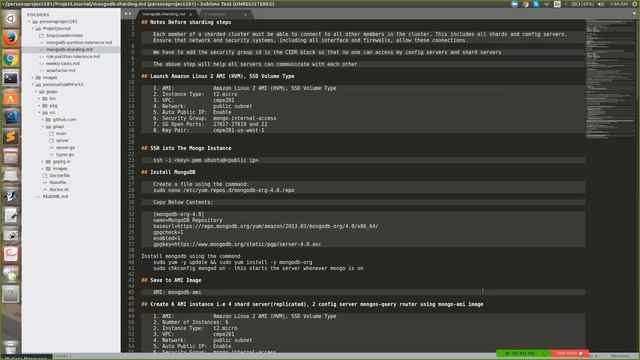Screen dimensions: 640x360
Task: Expand the gopkg.in folder
Action: click(x=43, y=162)
